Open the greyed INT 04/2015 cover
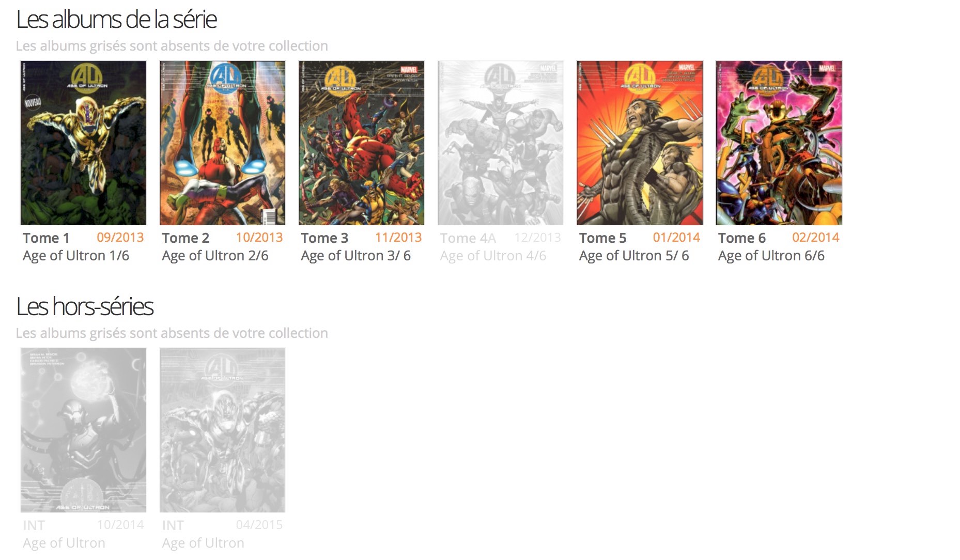 pyautogui.click(x=223, y=430)
